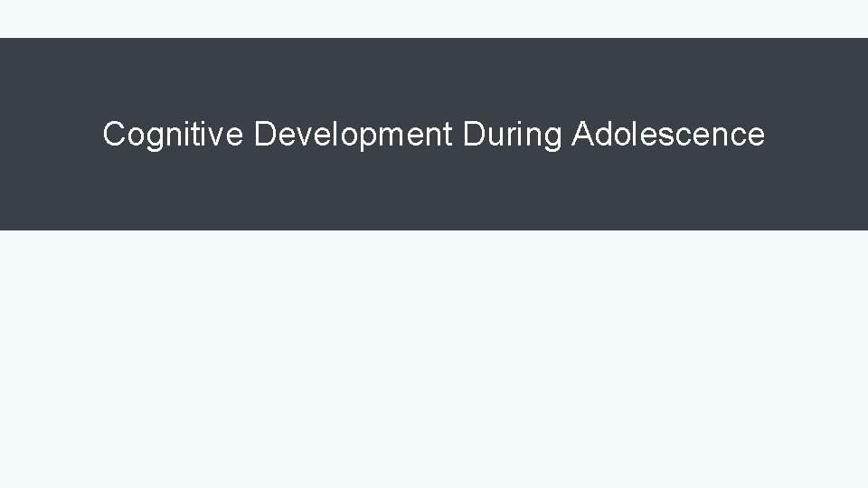Click the dark banner right of the title
Viewport: 868px width, 488px height.
816,135
